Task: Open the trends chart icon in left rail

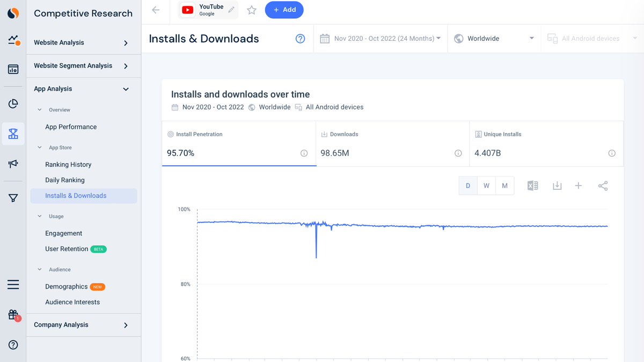Action: pos(13,41)
